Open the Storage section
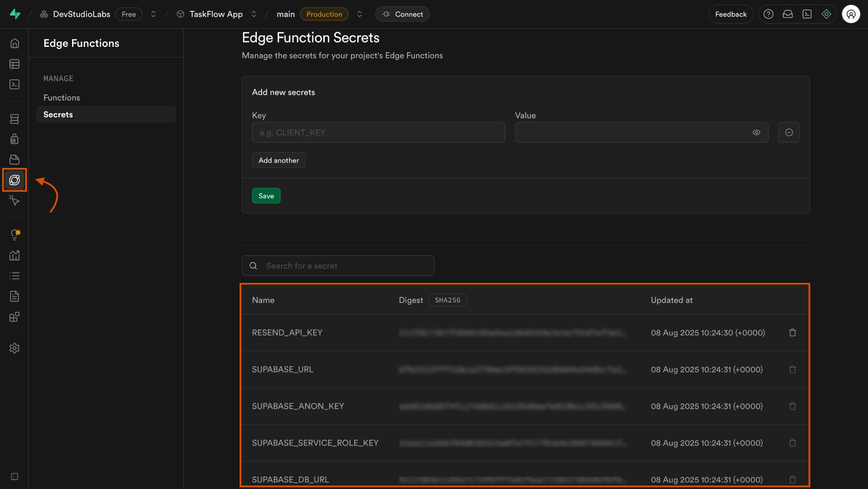The image size is (868, 489). (x=14, y=159)
